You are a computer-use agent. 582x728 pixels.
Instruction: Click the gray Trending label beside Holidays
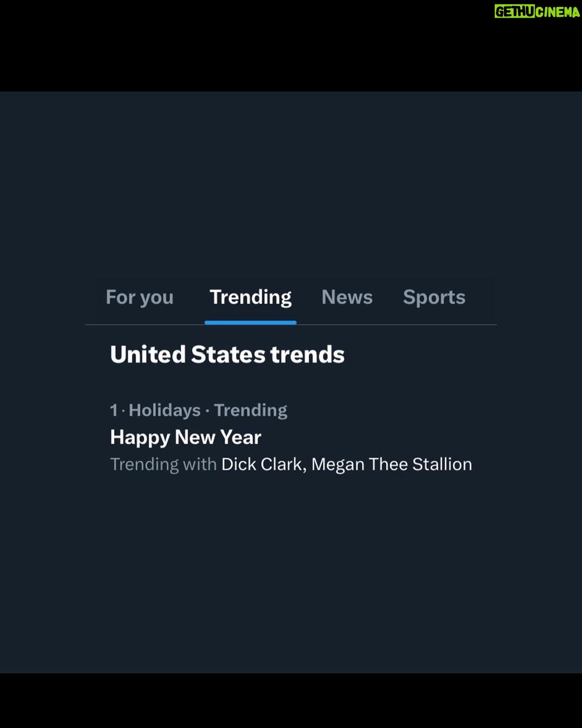(x=251, y=410)
